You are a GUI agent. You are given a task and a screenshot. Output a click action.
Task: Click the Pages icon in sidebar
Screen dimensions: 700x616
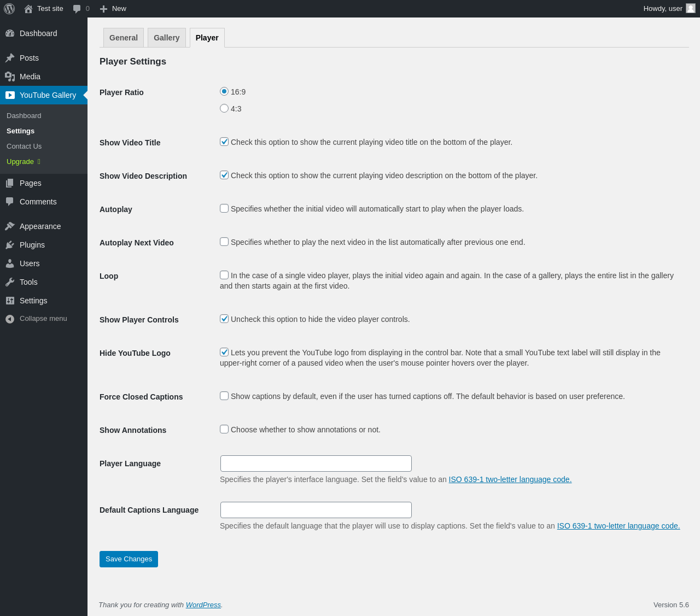point(10,183)
